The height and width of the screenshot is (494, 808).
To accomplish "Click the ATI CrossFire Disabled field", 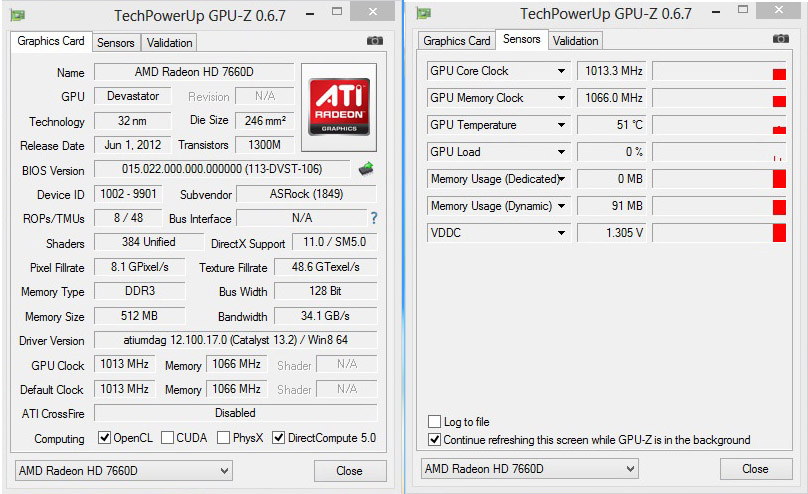I will (235, 413).
